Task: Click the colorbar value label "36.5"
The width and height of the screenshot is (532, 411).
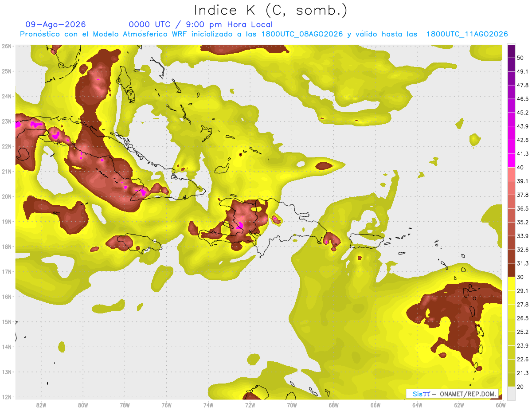Action: point(523,208)
